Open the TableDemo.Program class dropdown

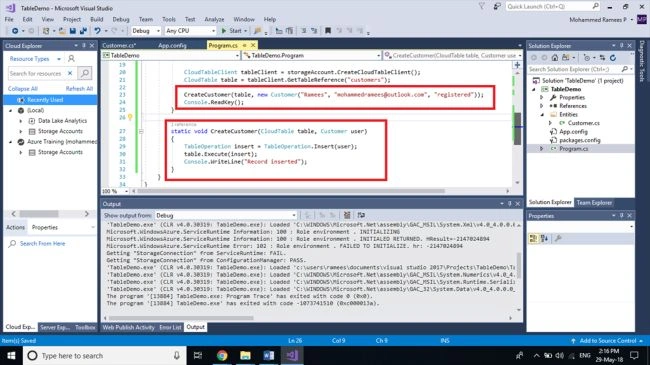pos(312,55)
